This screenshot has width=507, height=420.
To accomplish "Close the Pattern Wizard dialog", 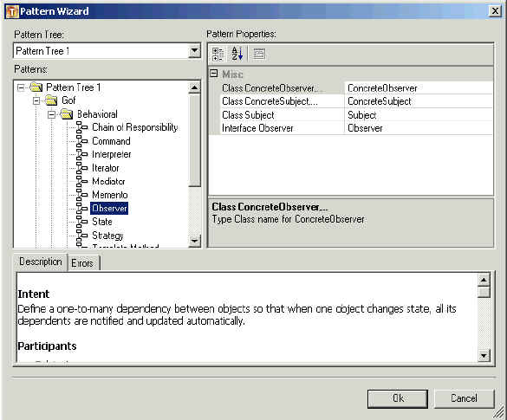I will [x=495, y=11].
